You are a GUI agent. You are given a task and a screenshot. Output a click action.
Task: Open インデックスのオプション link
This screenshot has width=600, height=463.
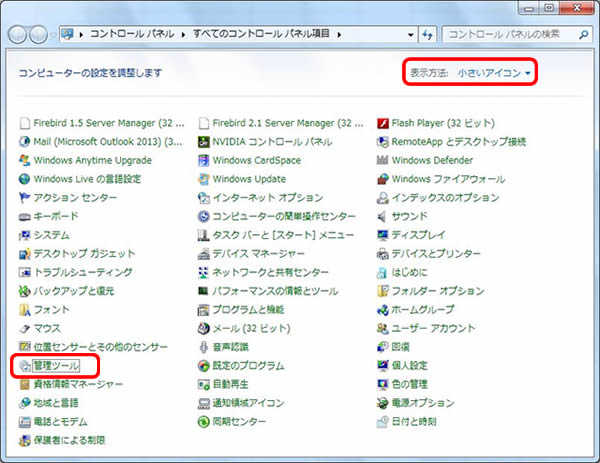tap(445, 198)
